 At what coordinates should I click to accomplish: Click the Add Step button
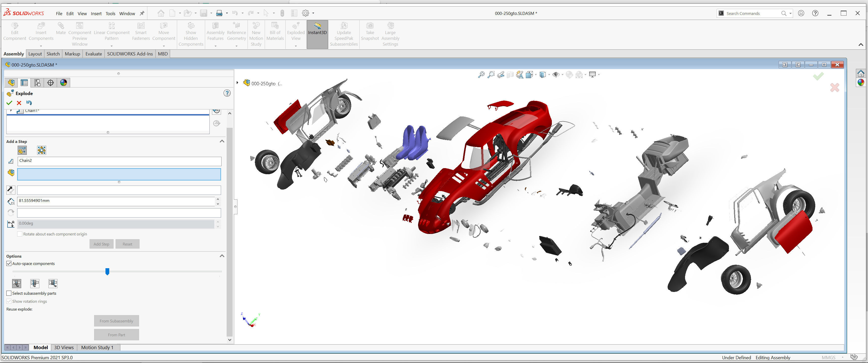coord(101,244)
